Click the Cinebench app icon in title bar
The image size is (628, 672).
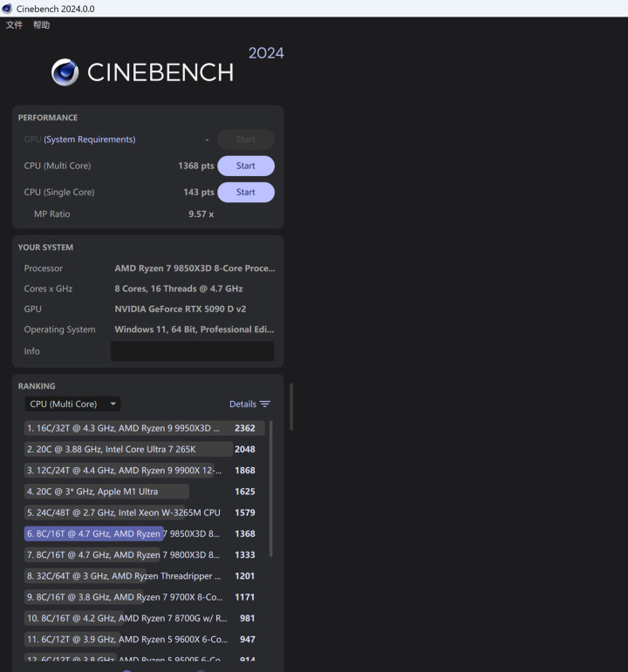[x=8, y=8]
